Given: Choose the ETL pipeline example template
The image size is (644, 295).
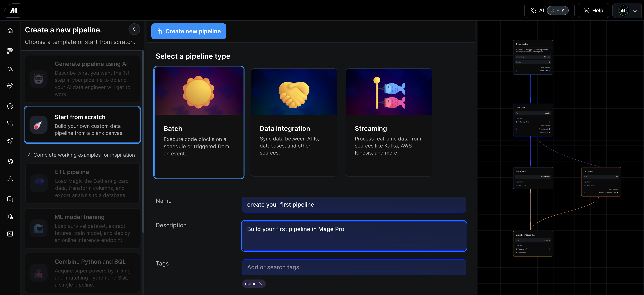Looking at the screenshot, I should [x=82, y=183].
